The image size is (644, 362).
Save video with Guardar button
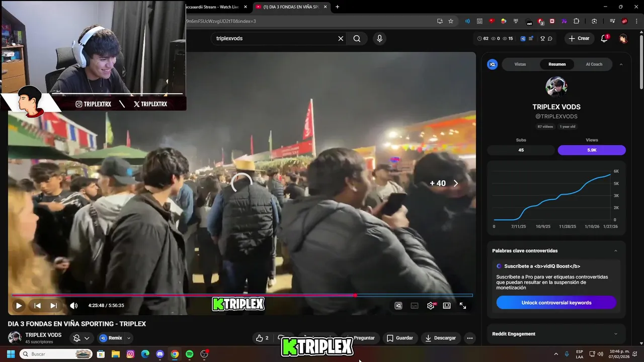pyautogui.click(x=400, y=338)
